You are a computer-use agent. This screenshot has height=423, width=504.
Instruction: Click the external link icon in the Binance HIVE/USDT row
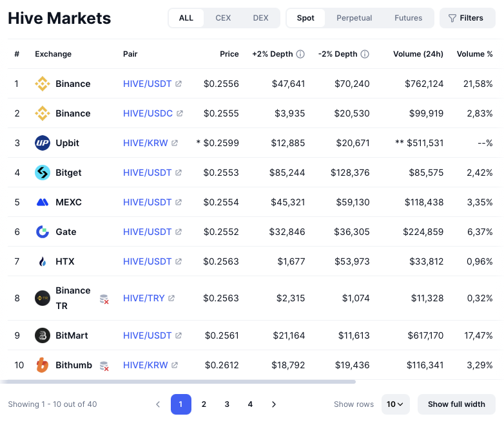click(179, 84)
